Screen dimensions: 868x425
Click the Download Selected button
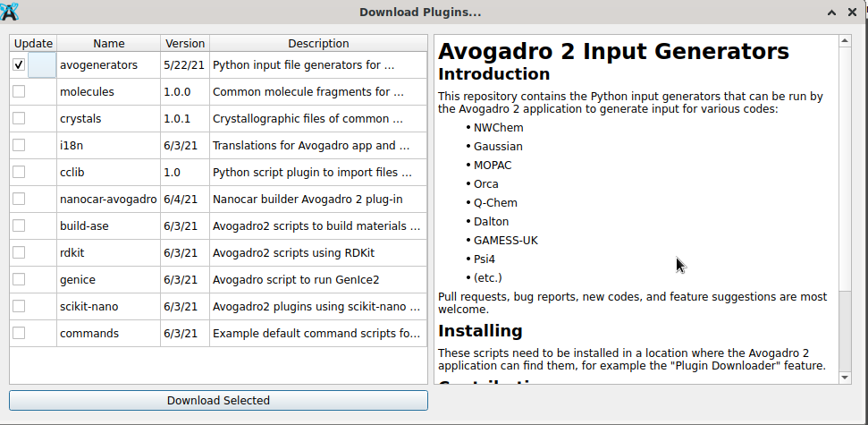218,400
